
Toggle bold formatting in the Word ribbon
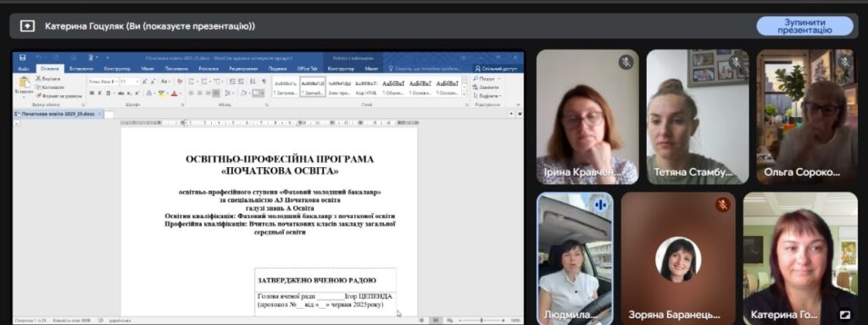(x=92, y=93)
